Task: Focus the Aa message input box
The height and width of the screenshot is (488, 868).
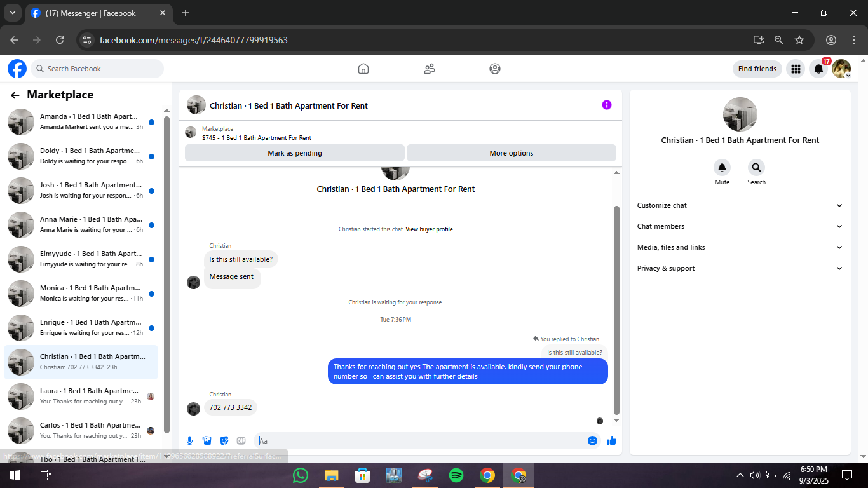Action: pyautogui.click(x=421, y=440)
